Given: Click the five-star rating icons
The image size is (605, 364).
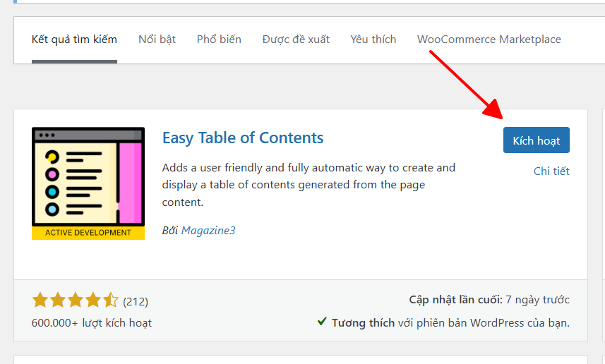Looking at the screenshot, I should coord(76,300).
